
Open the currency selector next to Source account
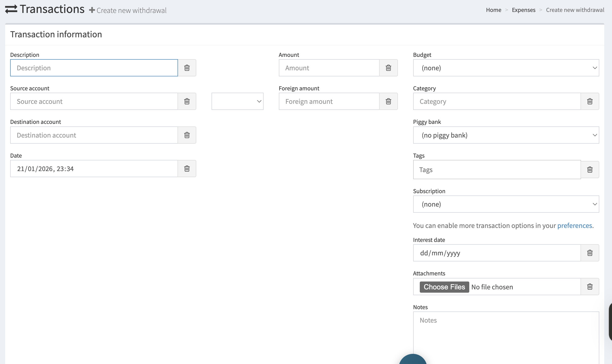coord(237,101)
